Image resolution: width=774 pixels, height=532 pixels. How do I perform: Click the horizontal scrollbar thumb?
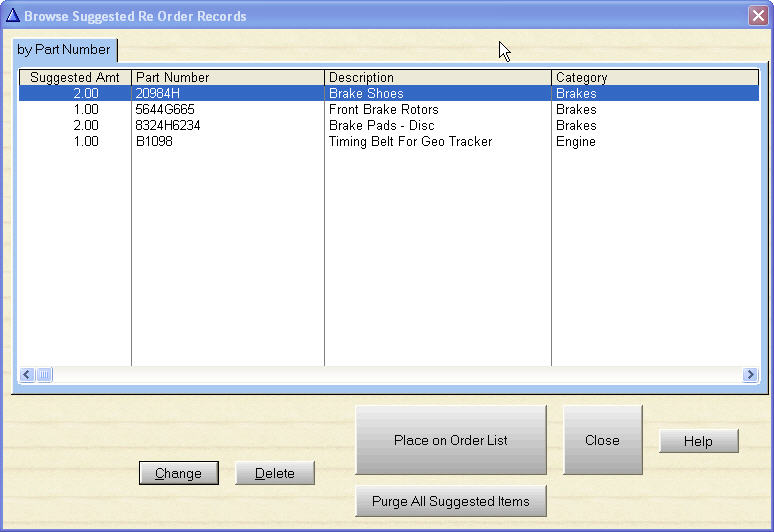click(45, 375)
